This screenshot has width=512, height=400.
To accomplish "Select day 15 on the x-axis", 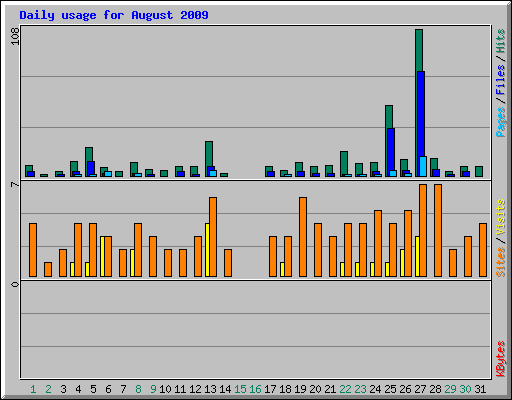I will coord(240,389).
